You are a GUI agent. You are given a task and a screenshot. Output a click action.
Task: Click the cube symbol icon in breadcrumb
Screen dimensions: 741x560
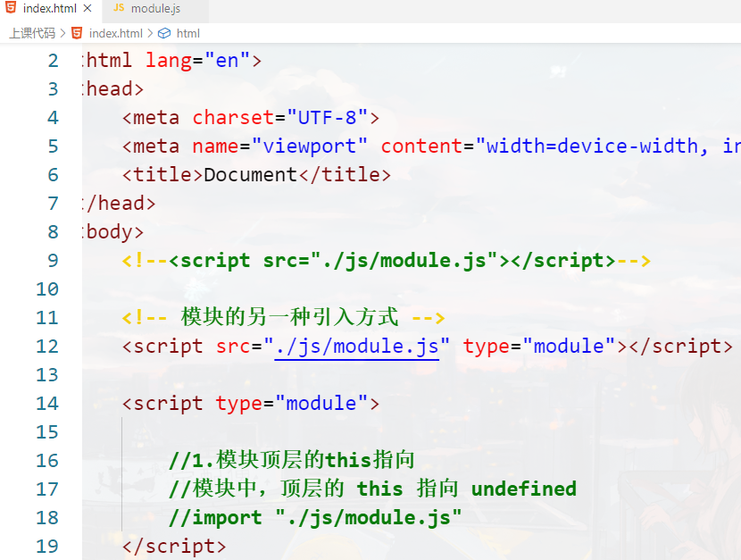[164, 33]
